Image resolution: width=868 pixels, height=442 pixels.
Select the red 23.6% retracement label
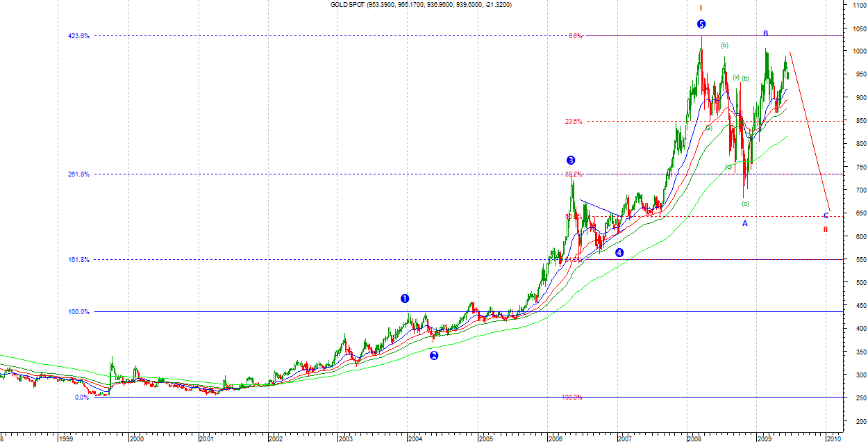click(573, 122)
